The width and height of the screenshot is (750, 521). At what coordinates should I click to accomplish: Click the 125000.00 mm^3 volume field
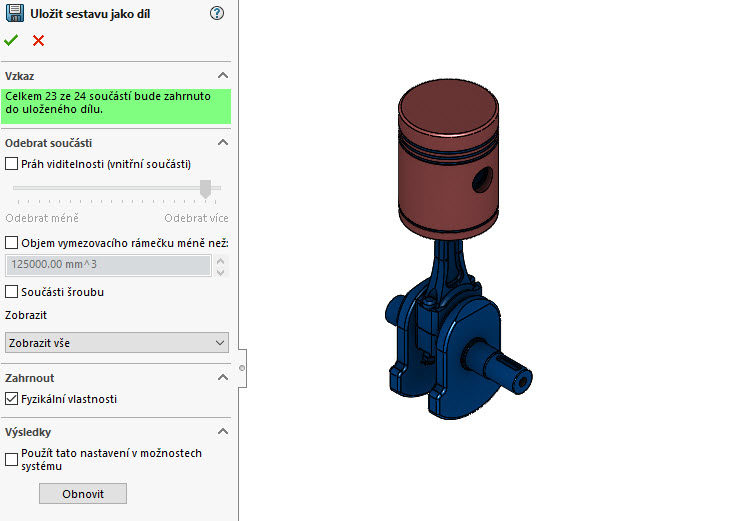pos(108,265)
